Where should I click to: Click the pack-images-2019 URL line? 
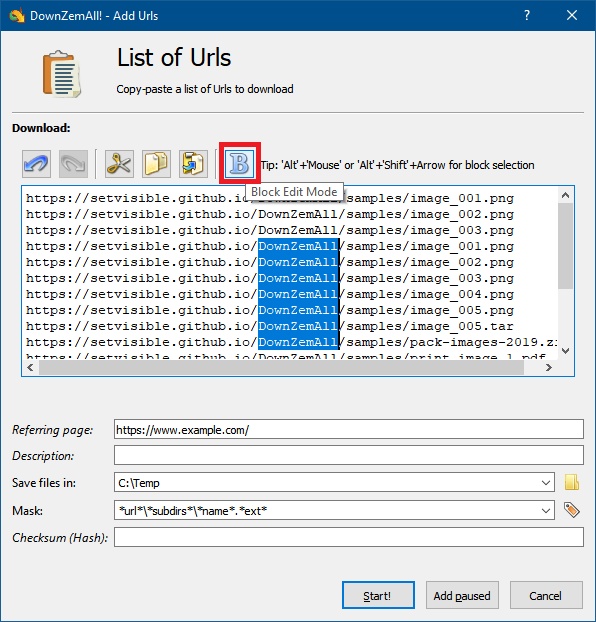click(x=292, y=342)
